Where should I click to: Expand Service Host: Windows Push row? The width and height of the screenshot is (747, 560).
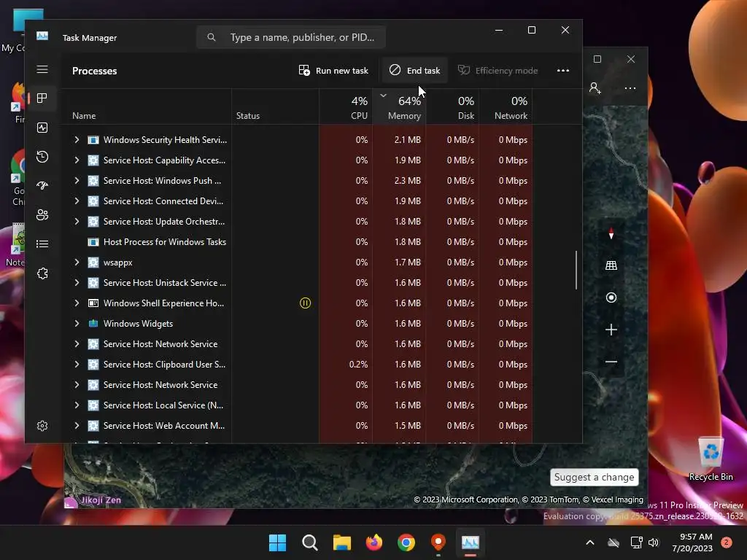point(77,181)
